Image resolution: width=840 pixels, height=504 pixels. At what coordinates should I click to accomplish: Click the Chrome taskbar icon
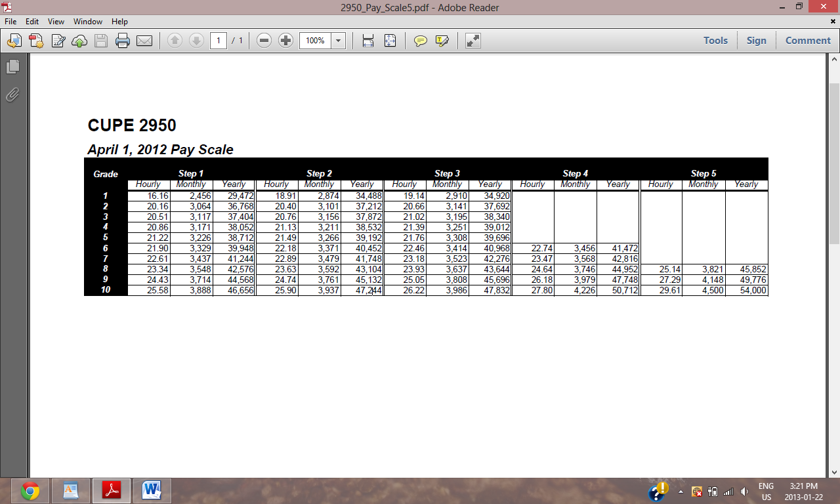30,491
